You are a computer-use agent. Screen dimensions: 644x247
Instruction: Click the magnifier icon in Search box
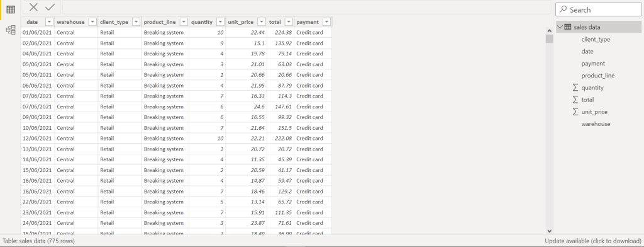pos(563,9)
